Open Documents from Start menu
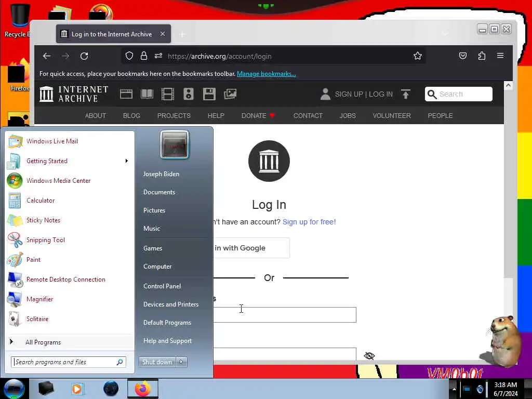 pos(159,192)
